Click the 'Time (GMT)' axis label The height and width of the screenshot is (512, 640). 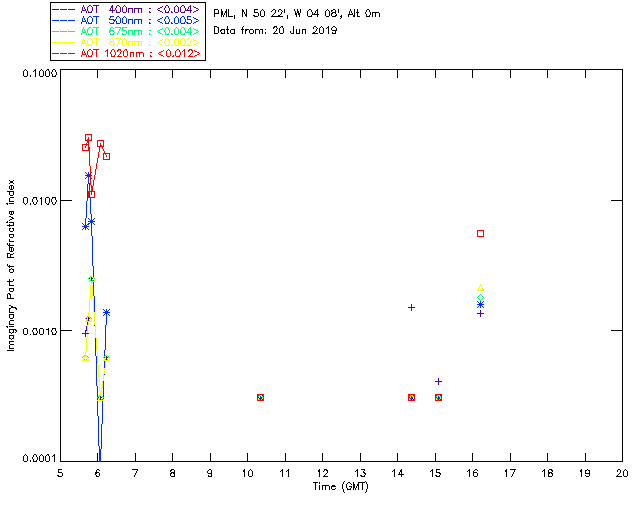tap(340, 486)
